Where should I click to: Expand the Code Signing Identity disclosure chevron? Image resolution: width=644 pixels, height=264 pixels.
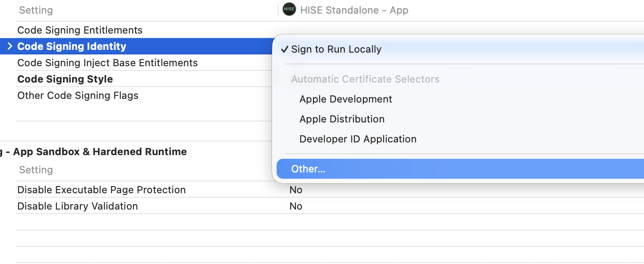(10, 46)
